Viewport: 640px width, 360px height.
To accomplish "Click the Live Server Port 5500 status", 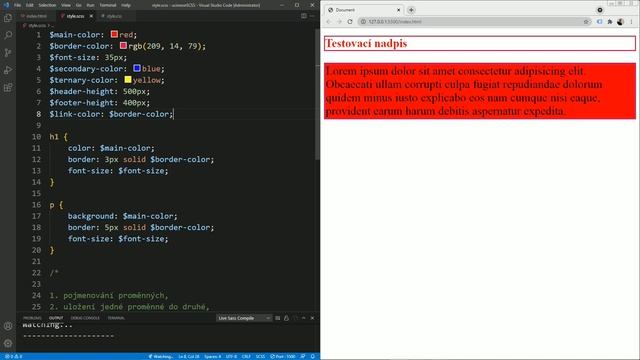I will pyautogui.click(x=283, y=356).
